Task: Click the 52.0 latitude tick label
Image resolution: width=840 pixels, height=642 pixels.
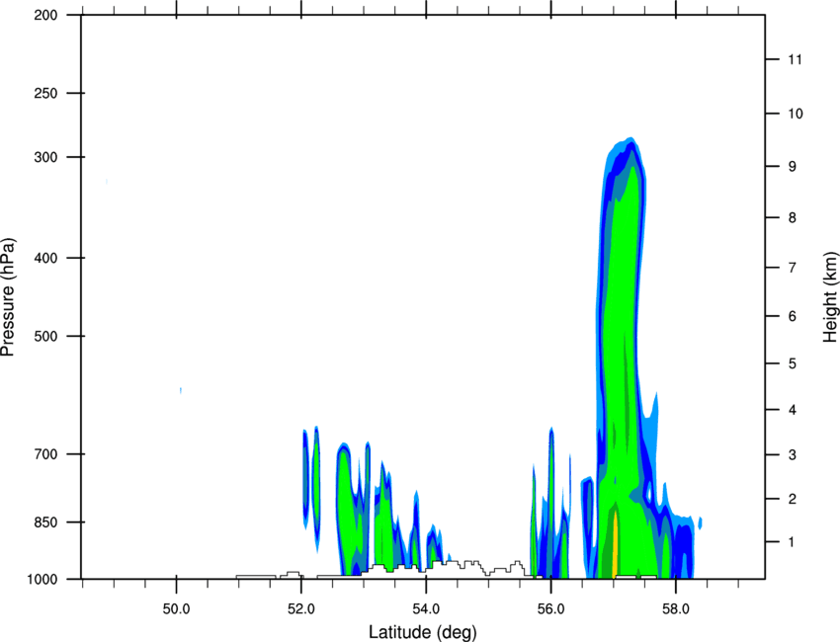Action: 301,609
